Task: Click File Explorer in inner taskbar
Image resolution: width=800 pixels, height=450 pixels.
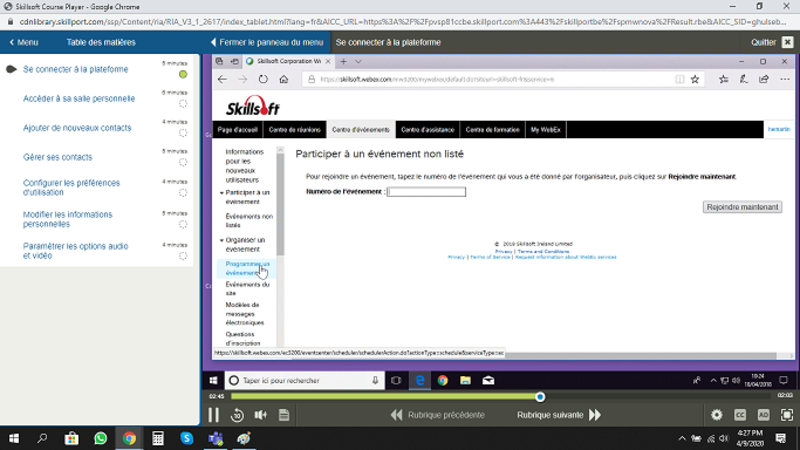Action: 465,381
